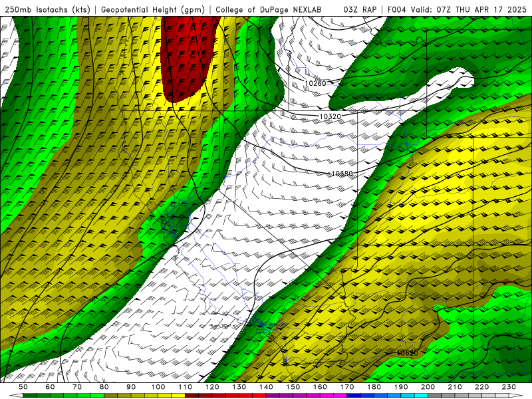The image size is (532, 399).
Task: Click the 150 value on the color scale
Action: pyautogui.click(x=293, y=387)
